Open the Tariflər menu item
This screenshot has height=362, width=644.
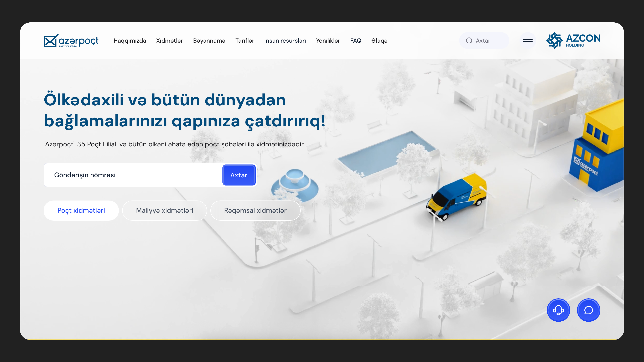[x=245, y=40]
